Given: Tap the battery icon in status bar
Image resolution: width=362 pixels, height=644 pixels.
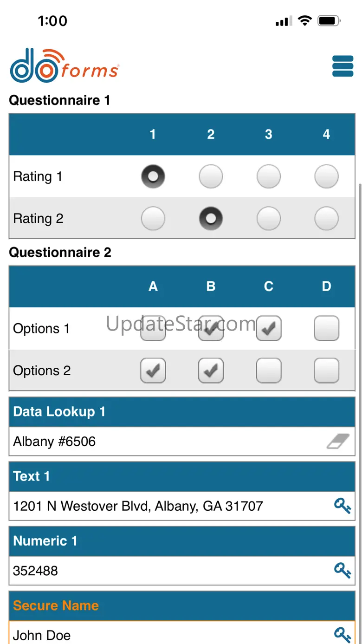Looking at the screenshot, I should pos(329,21).
